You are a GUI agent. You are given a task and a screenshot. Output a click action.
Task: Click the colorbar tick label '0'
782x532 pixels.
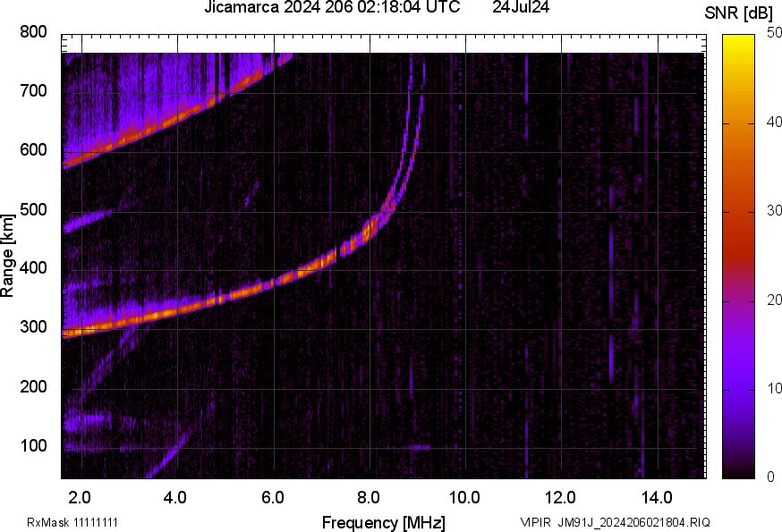(770, 477)
